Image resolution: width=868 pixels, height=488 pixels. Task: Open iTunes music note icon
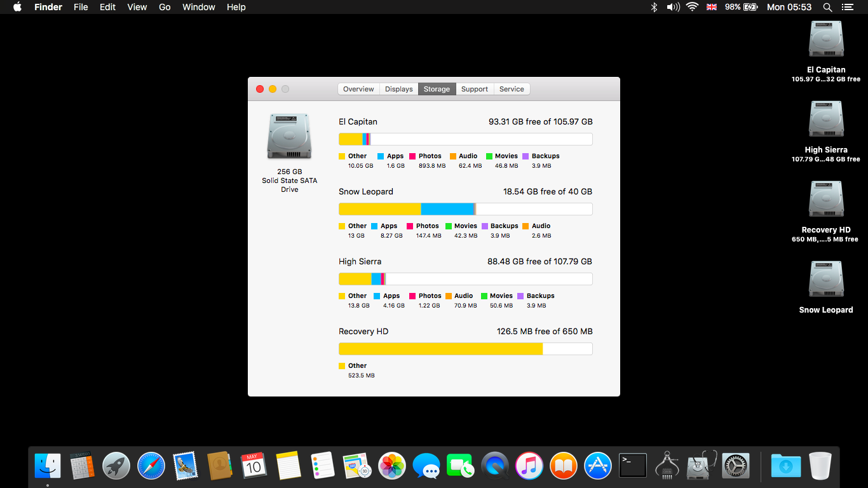pyautogui.click(x=529, y=466)
